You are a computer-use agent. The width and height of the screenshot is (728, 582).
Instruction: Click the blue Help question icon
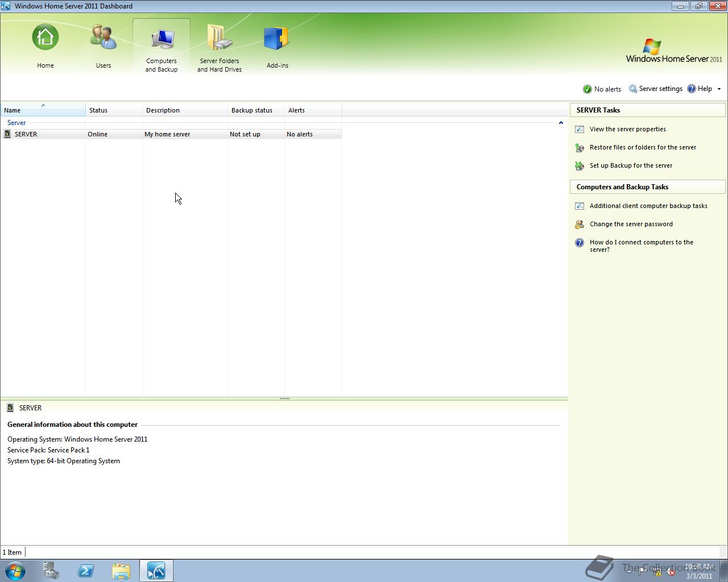pyautogui.click(x=692, y=89)
